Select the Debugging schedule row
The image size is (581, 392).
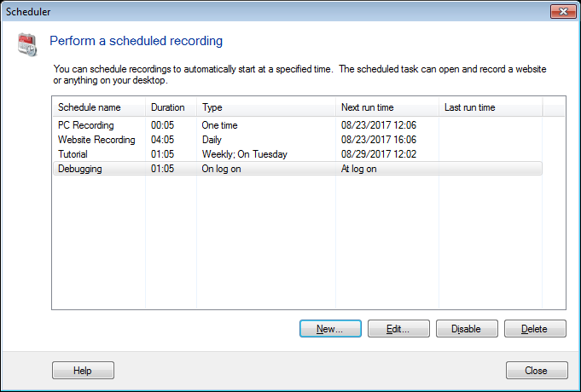pos(80,169)
